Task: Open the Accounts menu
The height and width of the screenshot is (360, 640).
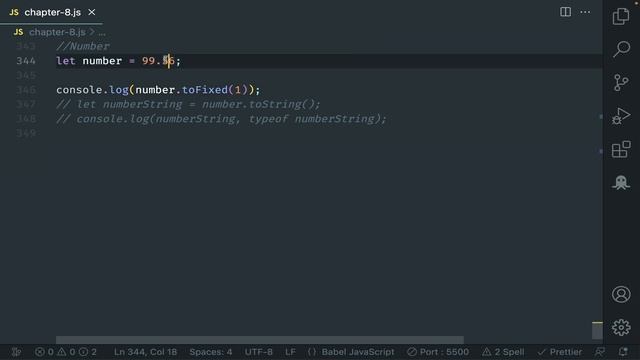Action: [621, 294]
